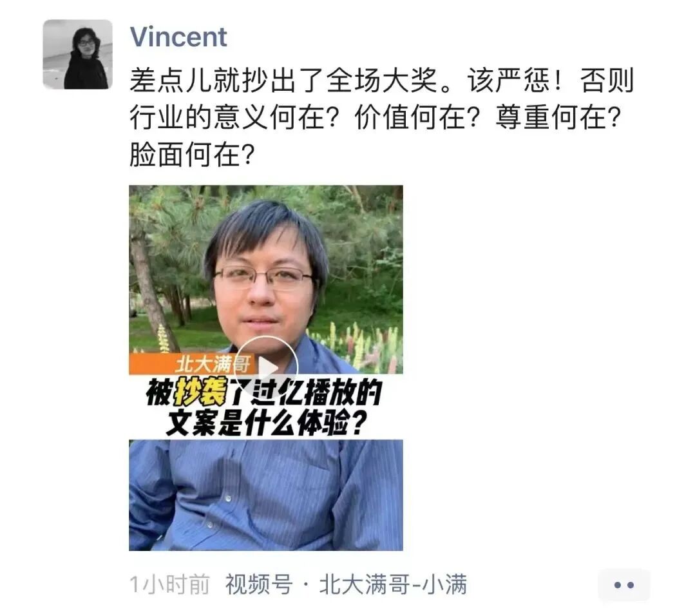This screenshot has height=616, width=695.
Task: Click the phrase 价值何在? in the post
Action: 417,118
